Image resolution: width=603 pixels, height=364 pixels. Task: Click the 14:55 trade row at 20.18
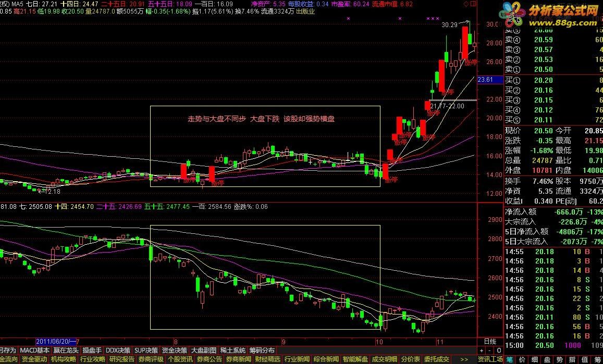553,252
